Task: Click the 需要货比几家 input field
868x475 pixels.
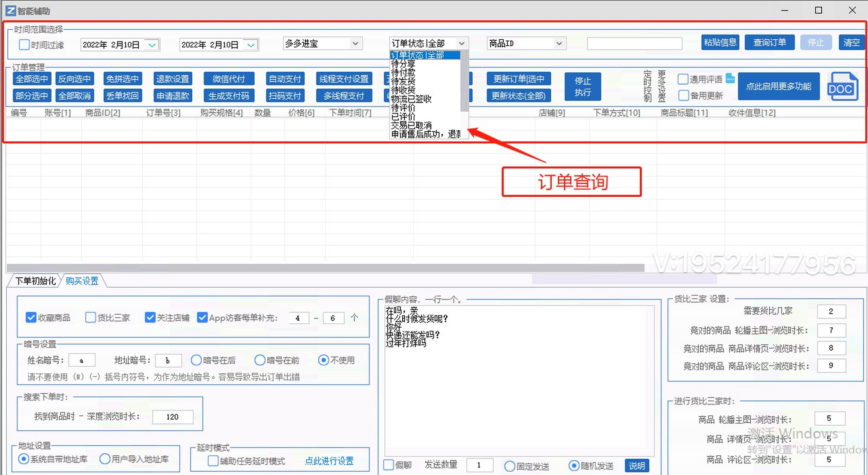Action: (831, 311)
